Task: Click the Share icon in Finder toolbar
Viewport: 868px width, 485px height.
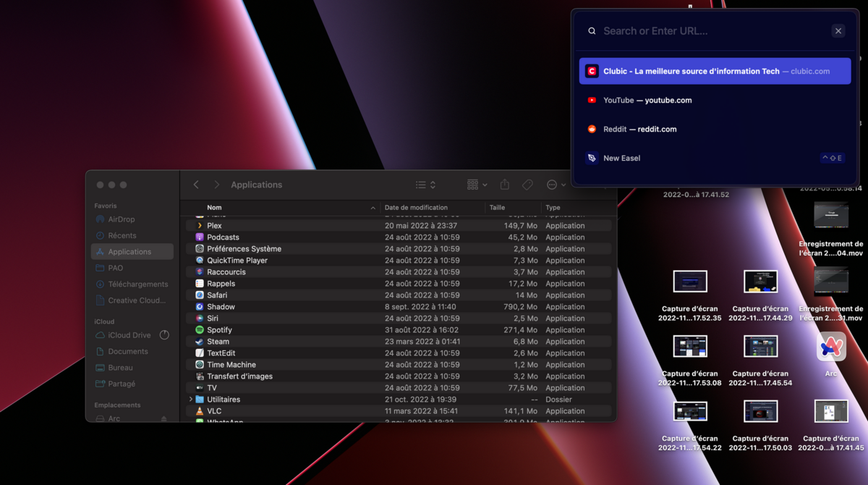Action: pos(505,185)
